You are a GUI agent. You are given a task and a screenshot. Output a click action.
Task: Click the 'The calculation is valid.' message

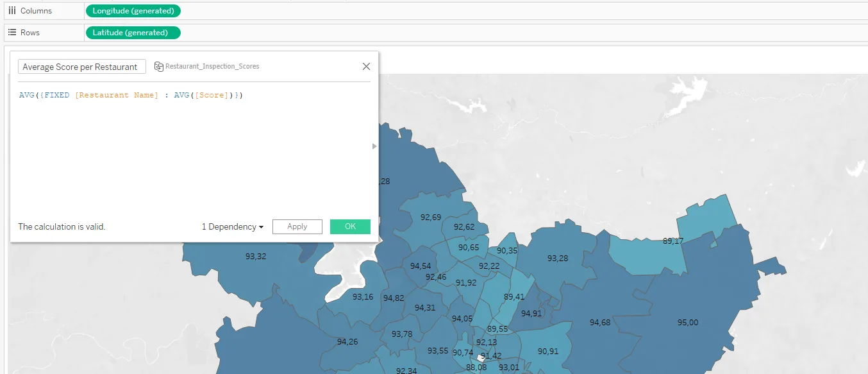(x=62, y=226)
